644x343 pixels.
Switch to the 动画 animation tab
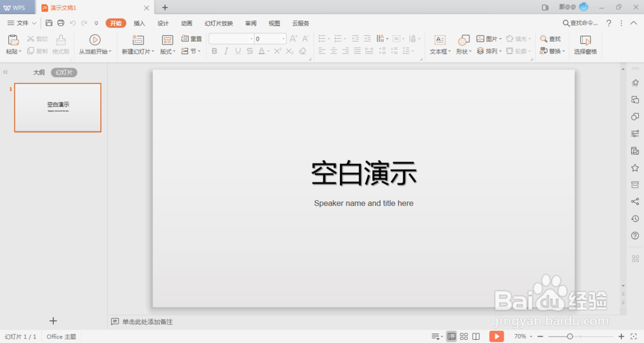click(x=187, y=23)
